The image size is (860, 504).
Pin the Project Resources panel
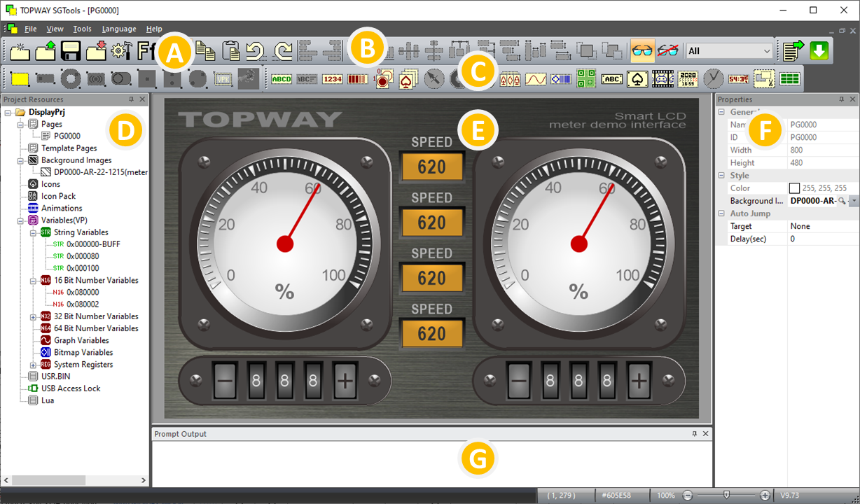pyautogui.click(x=130, y=99)
